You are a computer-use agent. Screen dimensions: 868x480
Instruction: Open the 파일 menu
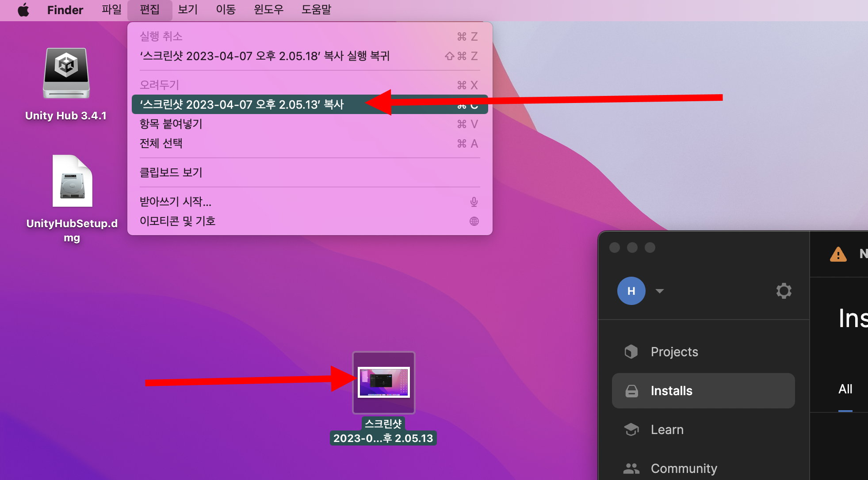pyautogui.click(x=111, y=10)
